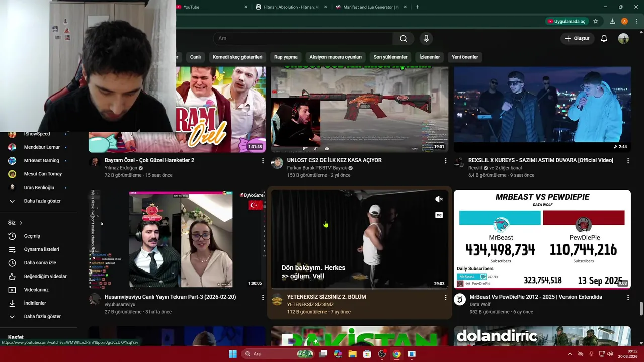Select the Canlı filter chip
Image resolution: width=644 pixels, height=362 pixels.
tap(195, 57)
